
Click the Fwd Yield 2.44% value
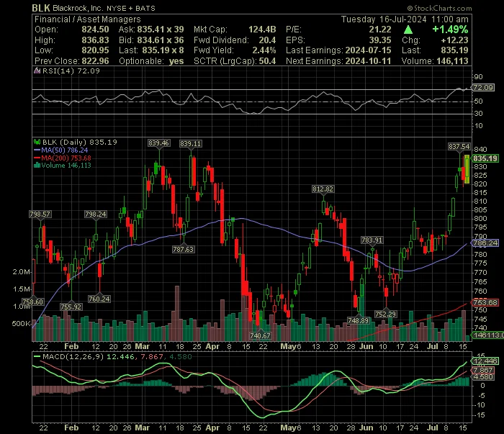point(264,50)
